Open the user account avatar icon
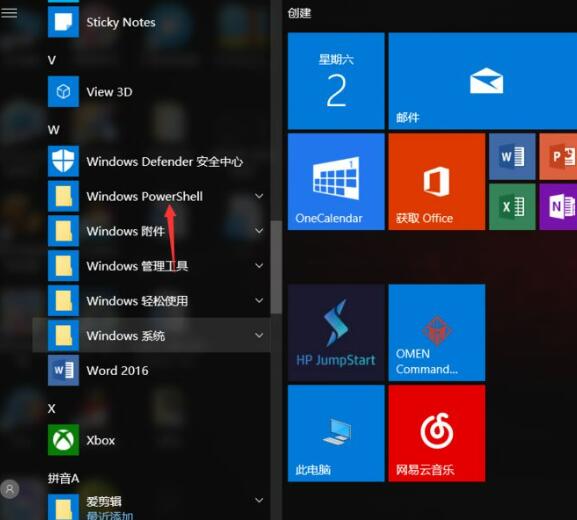The width and height of the screenshot is (577, 520). [x=10, y=489]
